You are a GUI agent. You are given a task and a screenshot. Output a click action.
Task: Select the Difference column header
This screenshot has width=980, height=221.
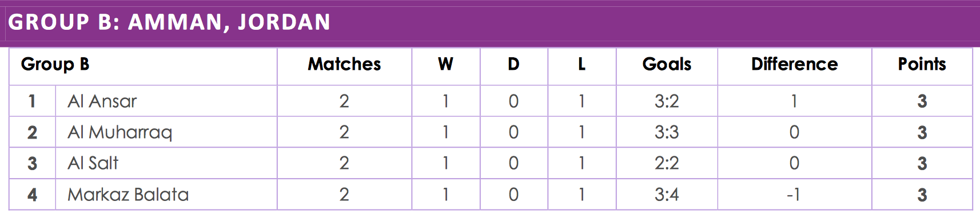(794, 64)
